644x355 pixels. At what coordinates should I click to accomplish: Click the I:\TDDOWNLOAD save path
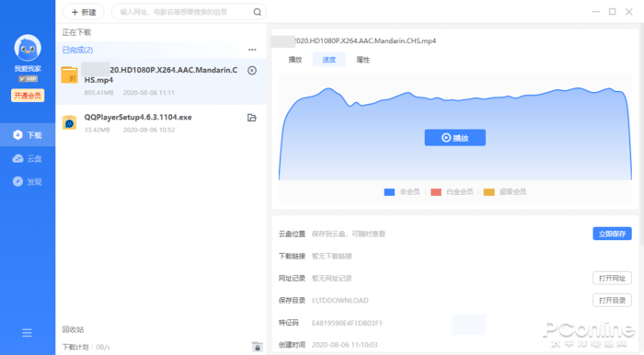click(x=340, y=301)
